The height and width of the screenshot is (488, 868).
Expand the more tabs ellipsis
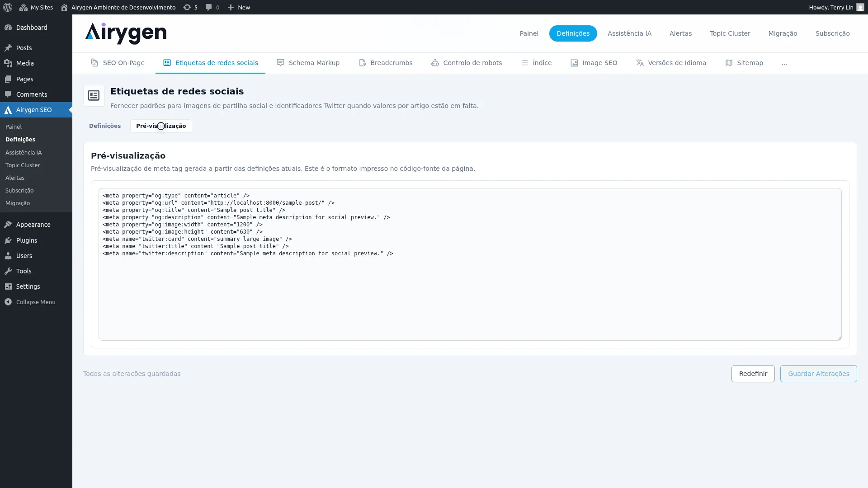tap(784, 63)
